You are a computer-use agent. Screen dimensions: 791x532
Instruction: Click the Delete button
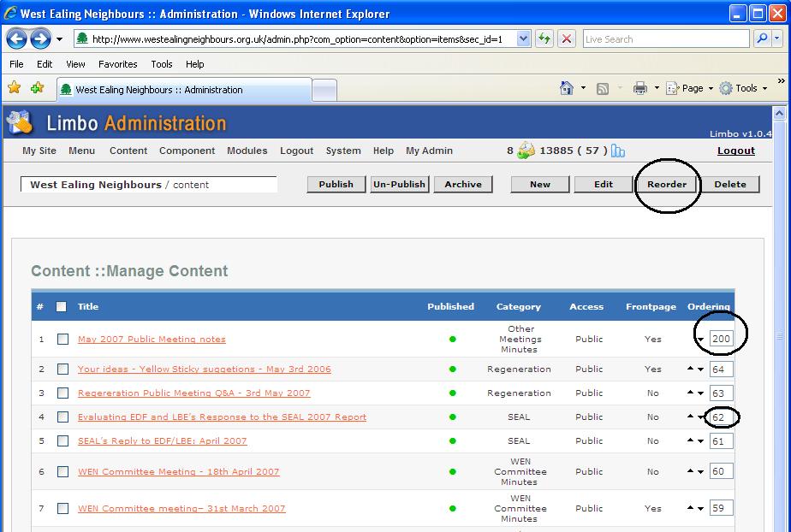click(x=730, y=185)
